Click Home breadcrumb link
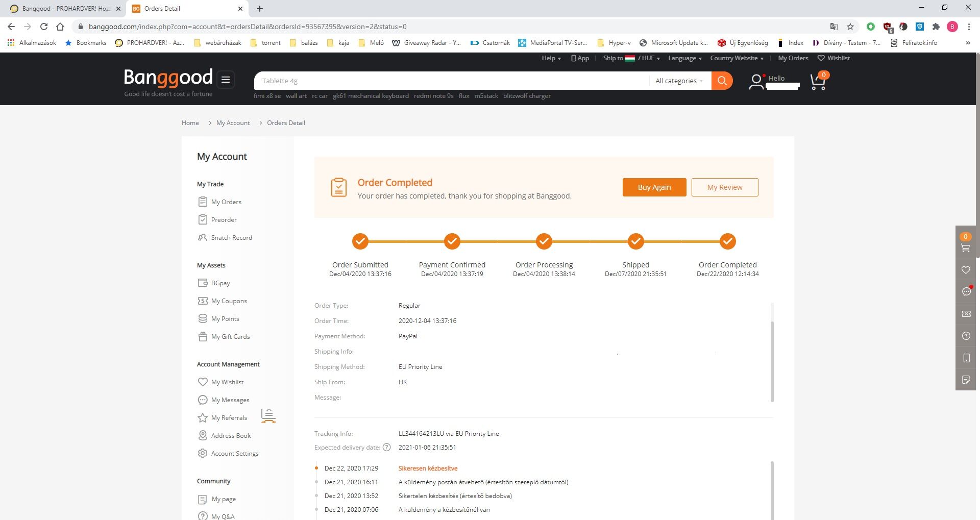This screenshot has width=980, height=520. (190, 123)
